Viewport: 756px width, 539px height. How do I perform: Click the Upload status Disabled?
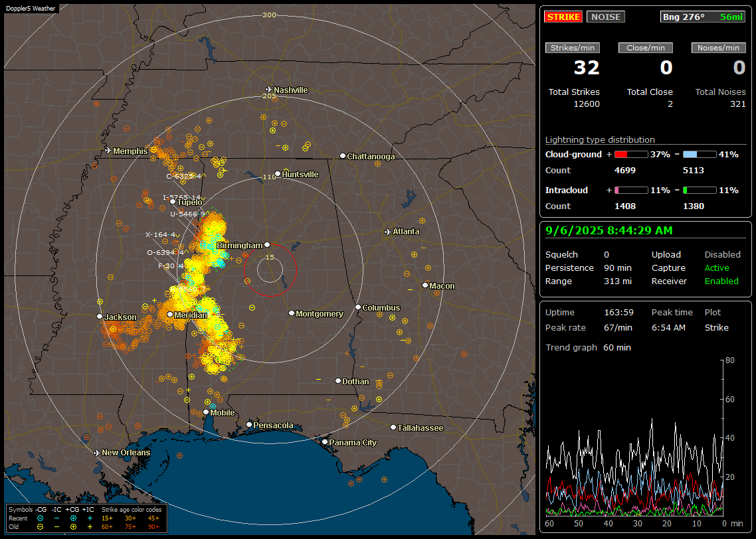click(x=722, y=254)
